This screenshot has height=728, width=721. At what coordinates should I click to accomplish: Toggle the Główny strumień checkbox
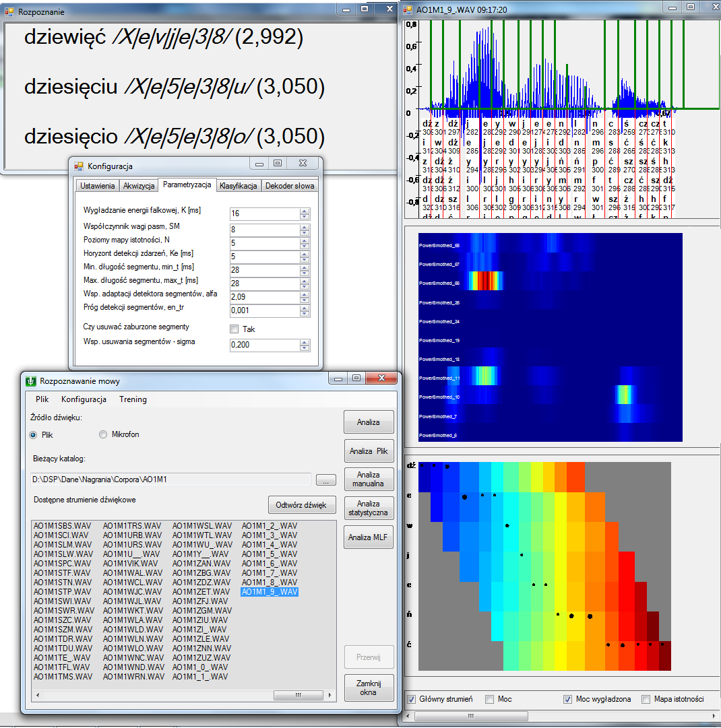(x=411, y=699)
